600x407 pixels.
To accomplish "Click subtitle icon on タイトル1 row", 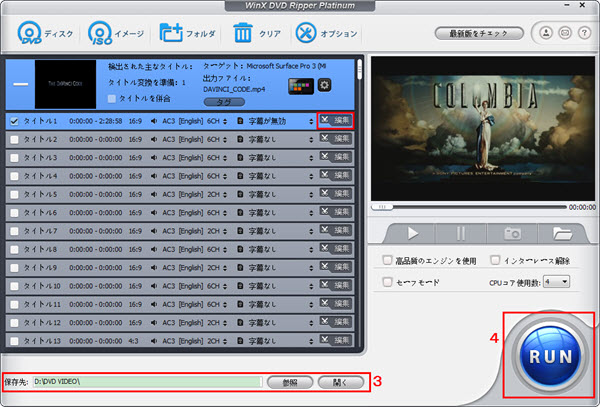I will coord(240,121).
